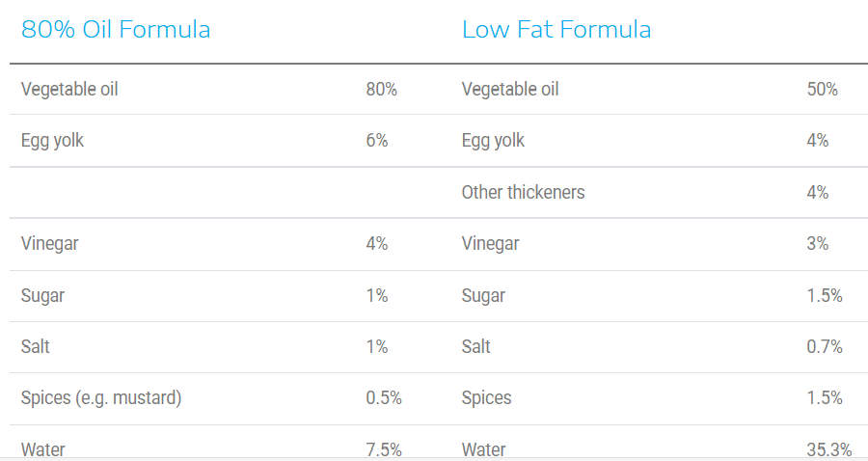Select the "Spices (e.g. mustard)" label
Image resolution: width=868 pixels, height=461 pixels.
point(101,397)
